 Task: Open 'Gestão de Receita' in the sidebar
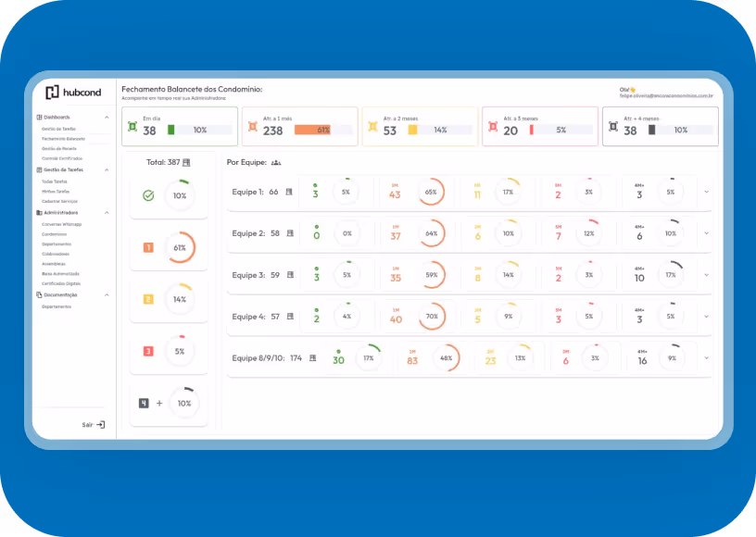pyautogui.click(x=58, y=148)
